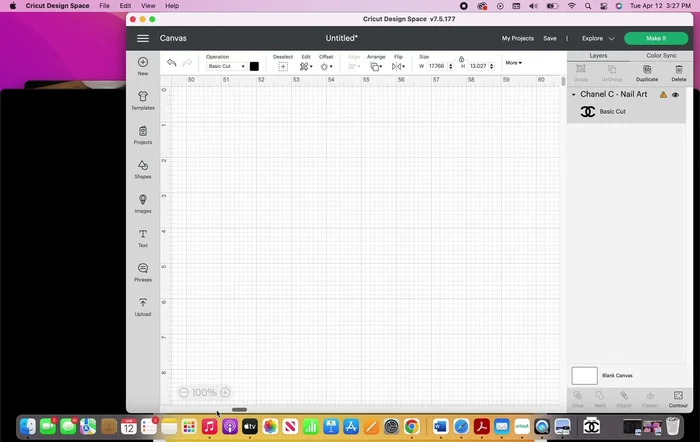Open the File menu
This screenshot has width=700, height=442.
[x=104, y=6]
